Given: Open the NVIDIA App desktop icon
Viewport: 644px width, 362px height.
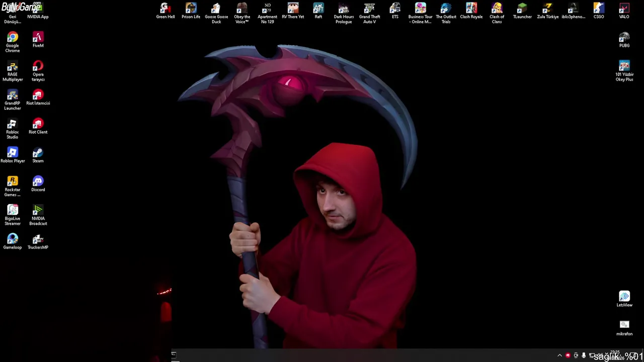Looking at the screenshot, I should 38,11.
